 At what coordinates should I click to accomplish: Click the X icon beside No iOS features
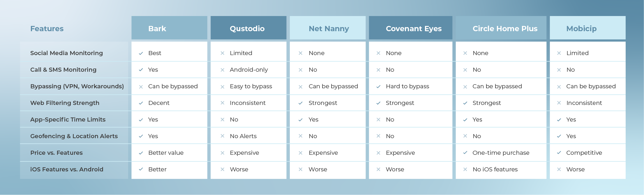click(x=465, y=169)
